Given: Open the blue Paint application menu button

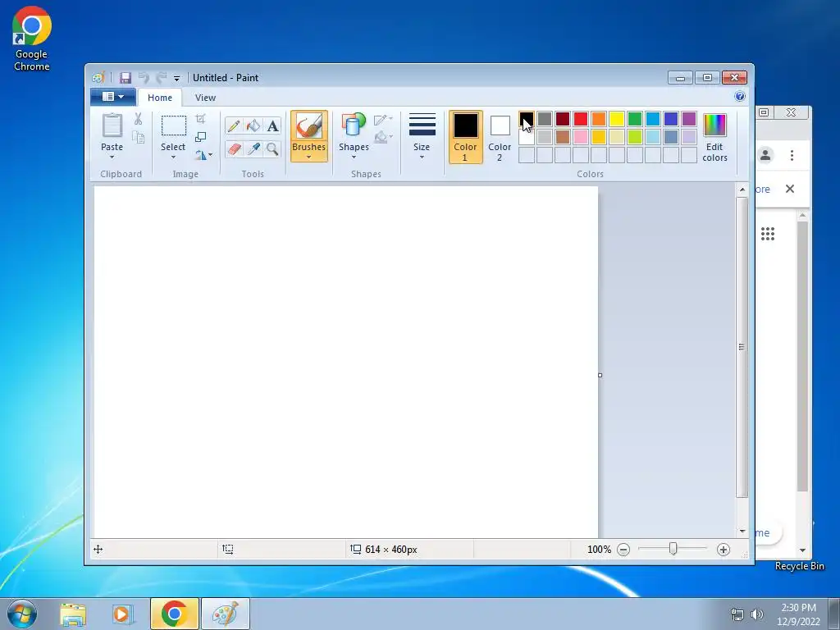Looking at the screenshot, I should [x=113, y=97].
